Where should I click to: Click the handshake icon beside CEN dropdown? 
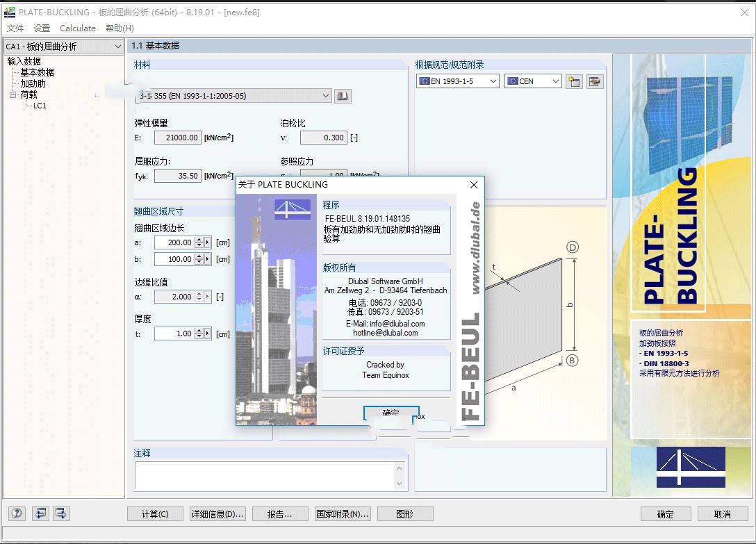point(595,81)
